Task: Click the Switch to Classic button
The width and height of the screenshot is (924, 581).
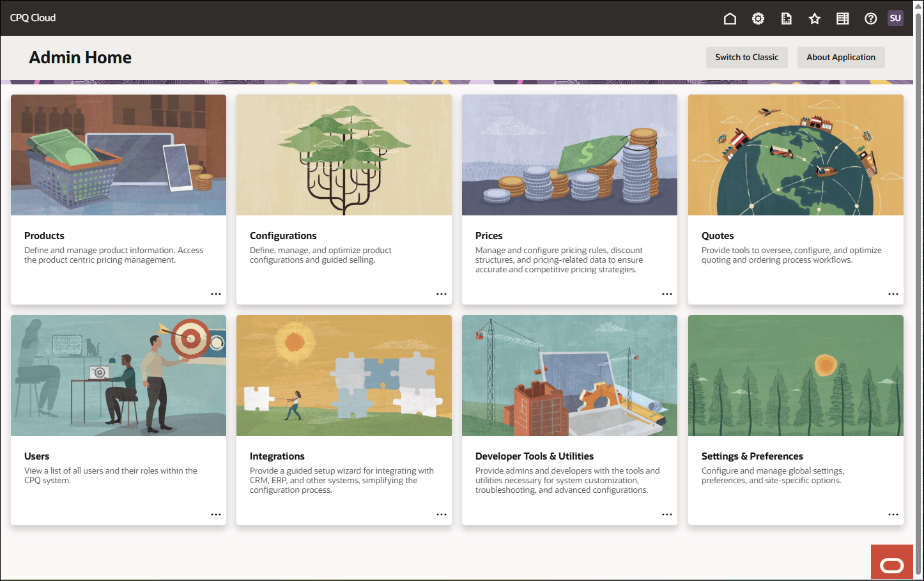Action: coord(747,57)
